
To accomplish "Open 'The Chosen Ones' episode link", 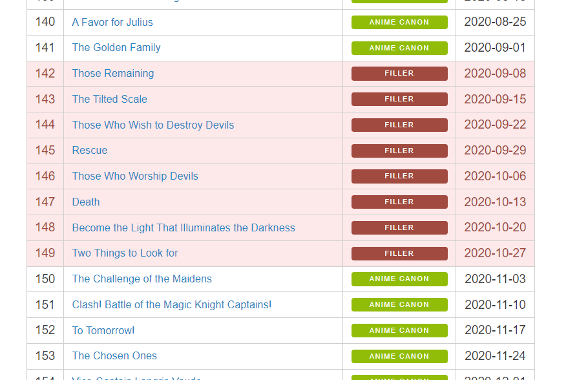I will 114,356.
